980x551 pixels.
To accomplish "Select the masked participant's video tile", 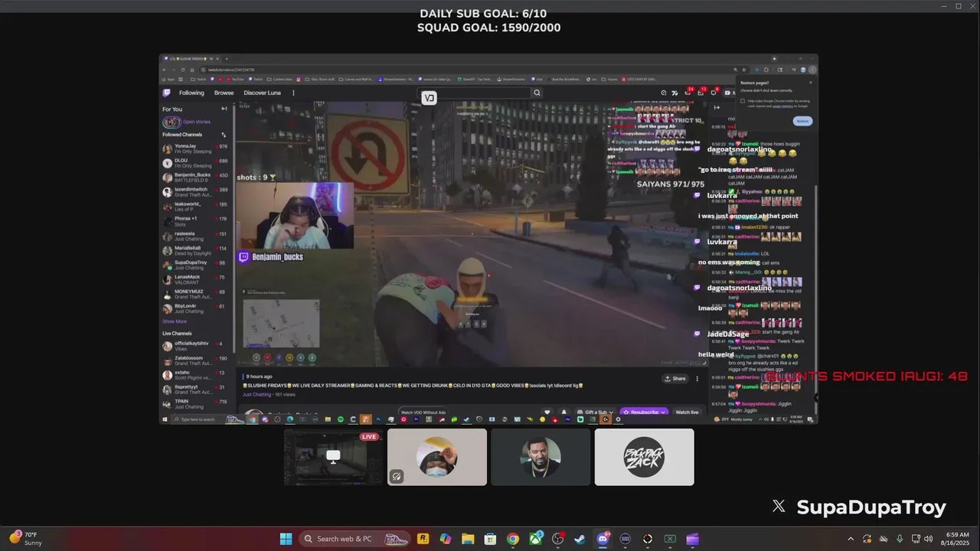I will (x=436, y=457).
